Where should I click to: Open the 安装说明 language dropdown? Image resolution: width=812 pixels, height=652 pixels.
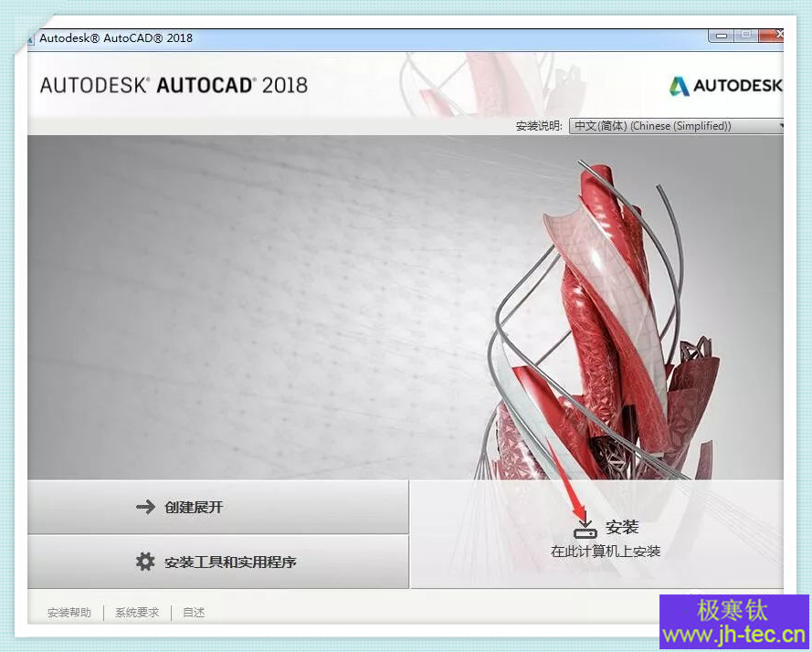coord(676,126)
